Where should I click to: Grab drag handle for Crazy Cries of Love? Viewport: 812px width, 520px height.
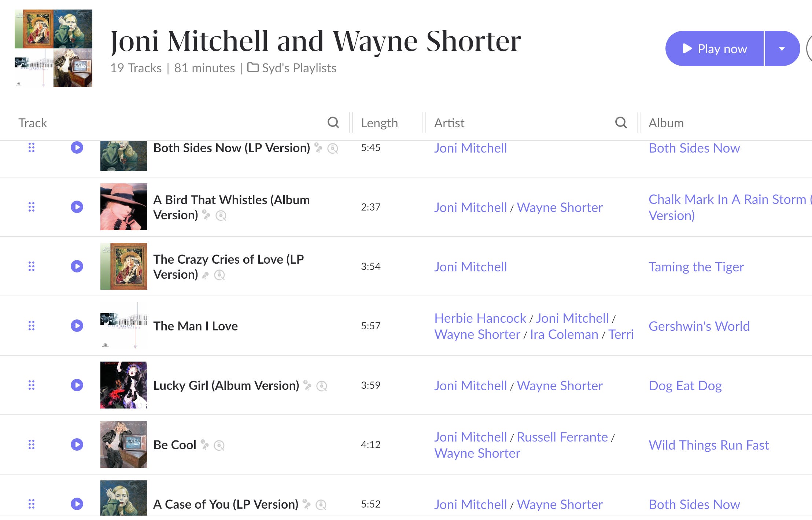point(32,266)
